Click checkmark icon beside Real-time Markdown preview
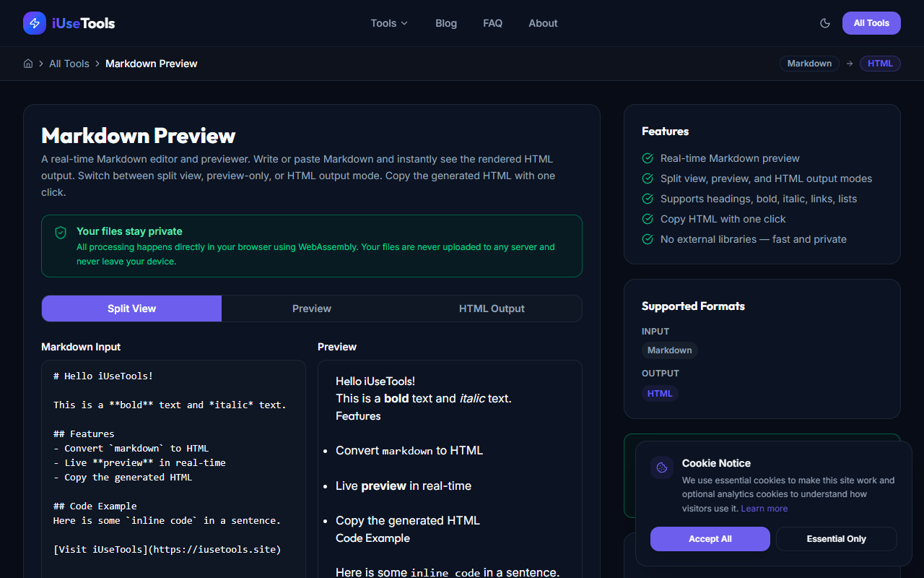Viewport: 924px width, 578px height. 647,158
